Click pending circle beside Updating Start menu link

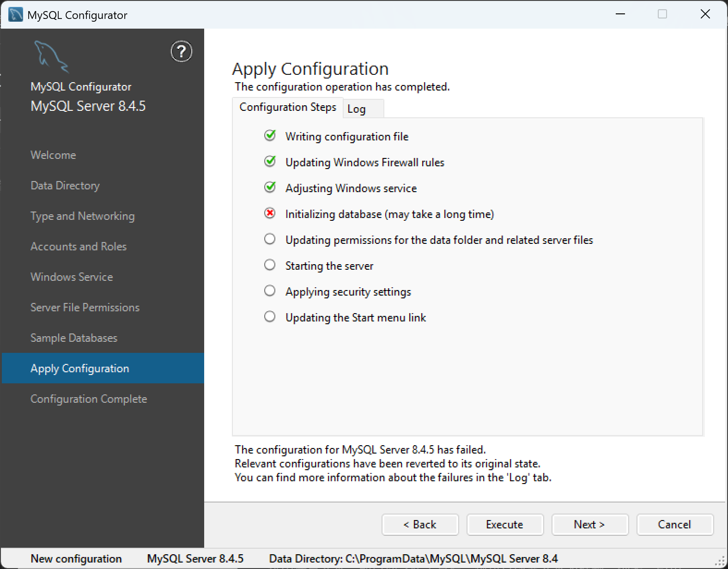coord(270,316)
